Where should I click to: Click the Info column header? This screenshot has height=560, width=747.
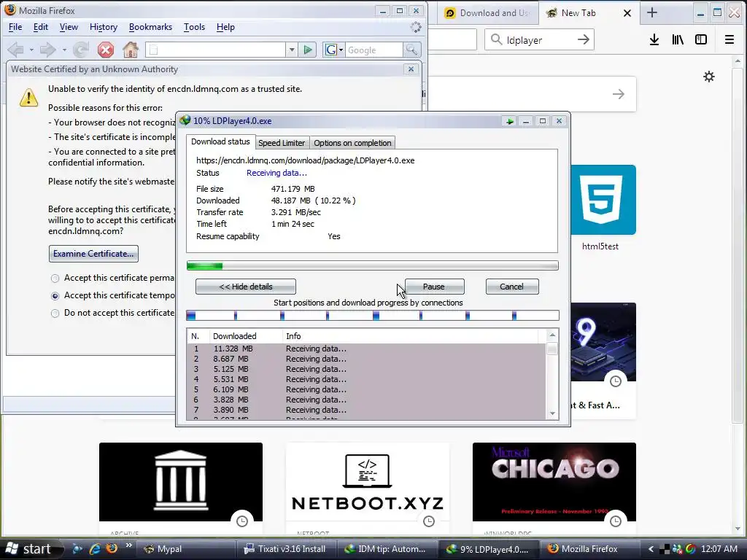410,336
